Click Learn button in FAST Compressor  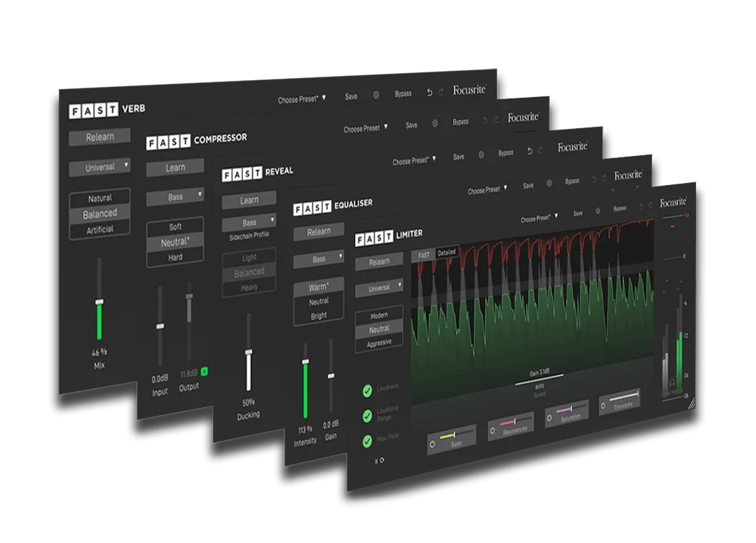point(175,168)
